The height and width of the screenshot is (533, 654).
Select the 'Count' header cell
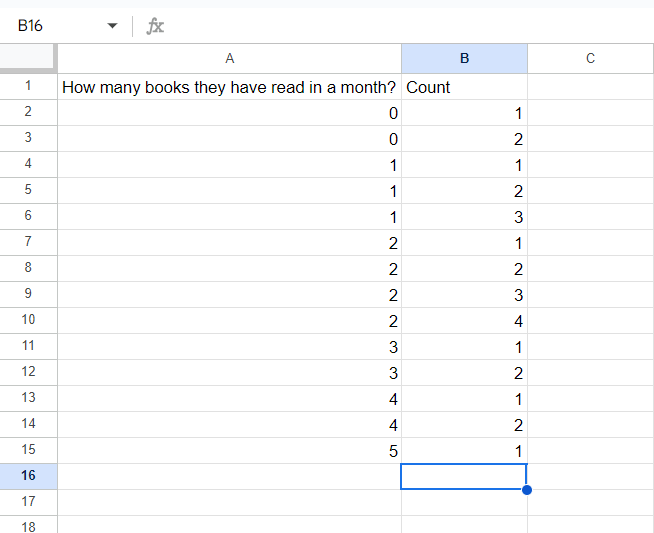pyautogui.click(x=464, y=87)
